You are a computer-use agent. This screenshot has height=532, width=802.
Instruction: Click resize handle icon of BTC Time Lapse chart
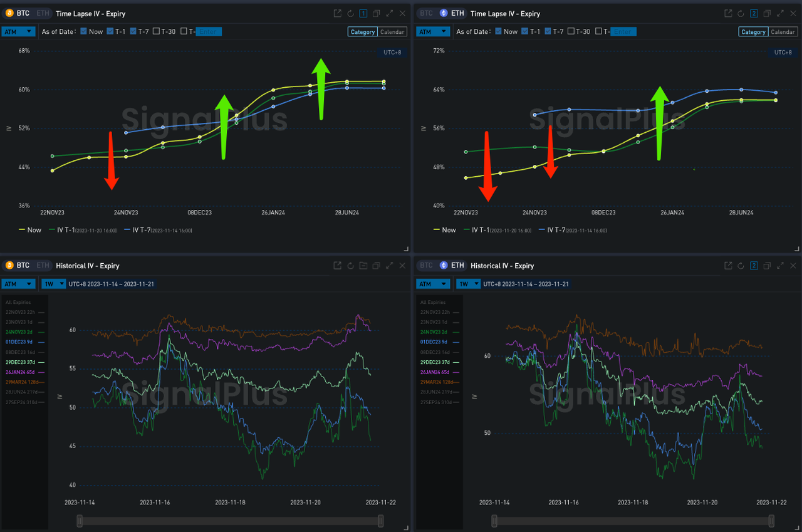click(x=406, y=249)
